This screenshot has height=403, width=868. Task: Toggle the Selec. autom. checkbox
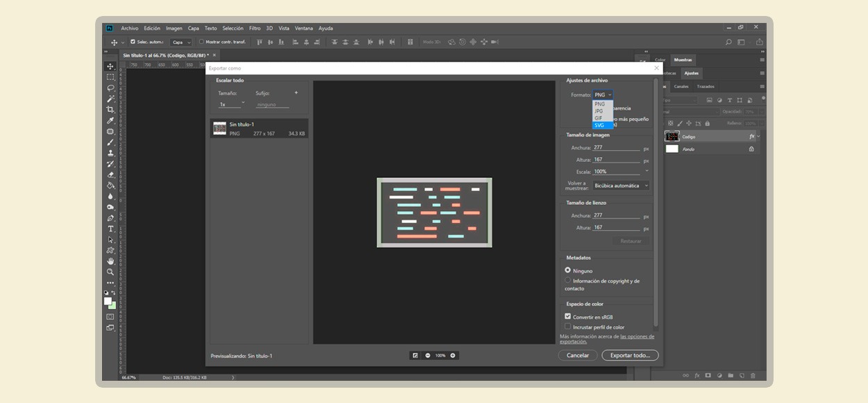[133, 42]
